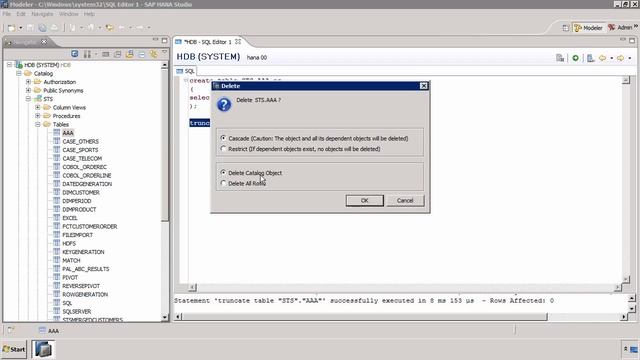The height and width of the screenshot is (360, 640).
Task: Select the FCTCUSTOMERORDER table
Action: [90, 226]
